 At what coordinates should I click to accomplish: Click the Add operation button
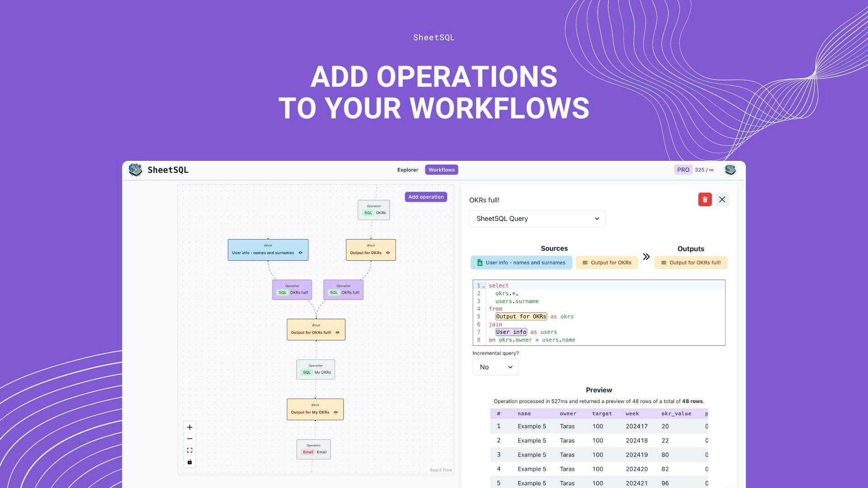tap(426, 197)
